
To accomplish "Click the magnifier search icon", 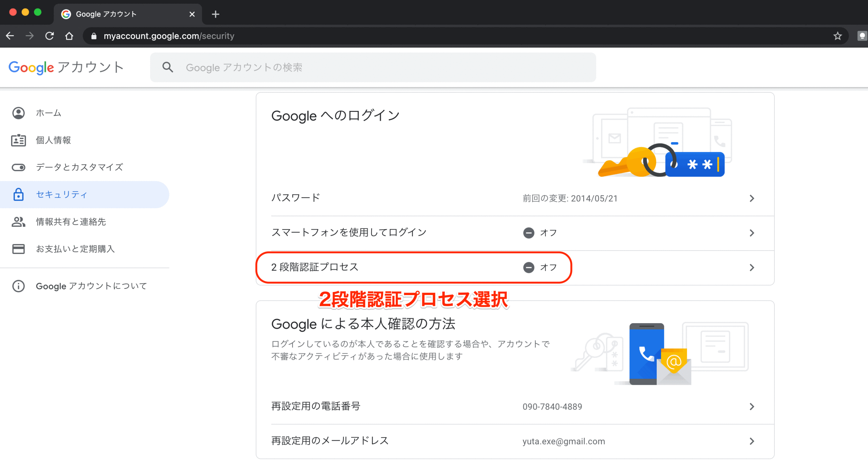I will pyautogui.click(x=167, y=67).
